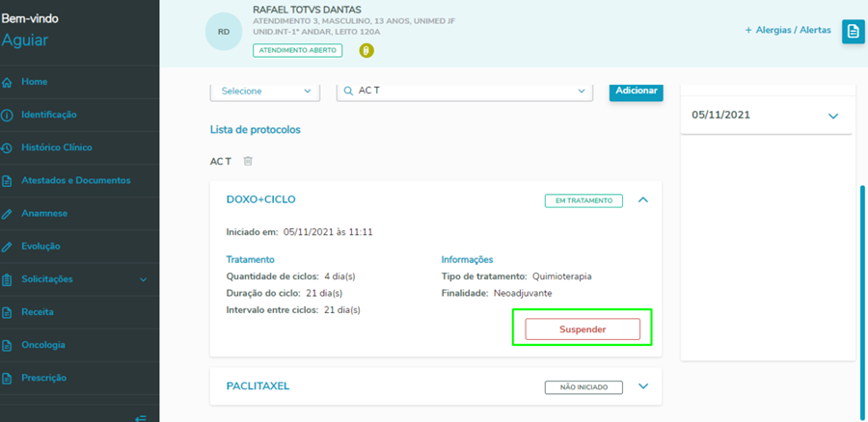Open the Identificação menu item

pos(49,115)
